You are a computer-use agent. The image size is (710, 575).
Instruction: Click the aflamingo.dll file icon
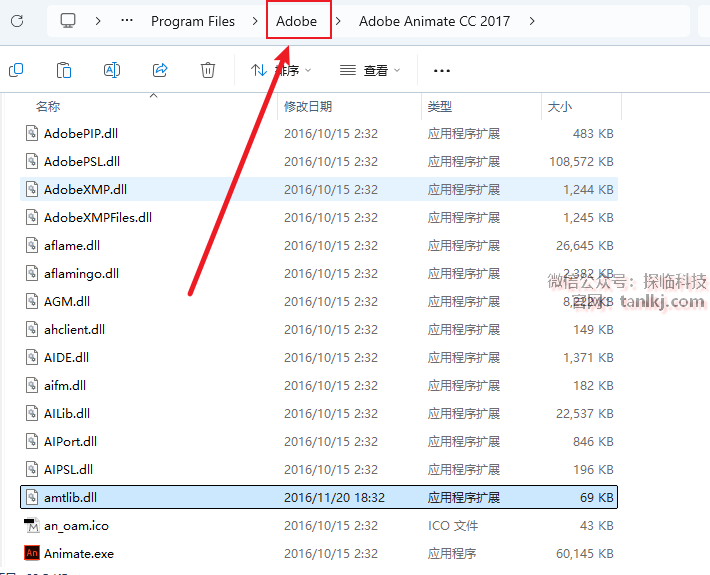coord(32,273)
